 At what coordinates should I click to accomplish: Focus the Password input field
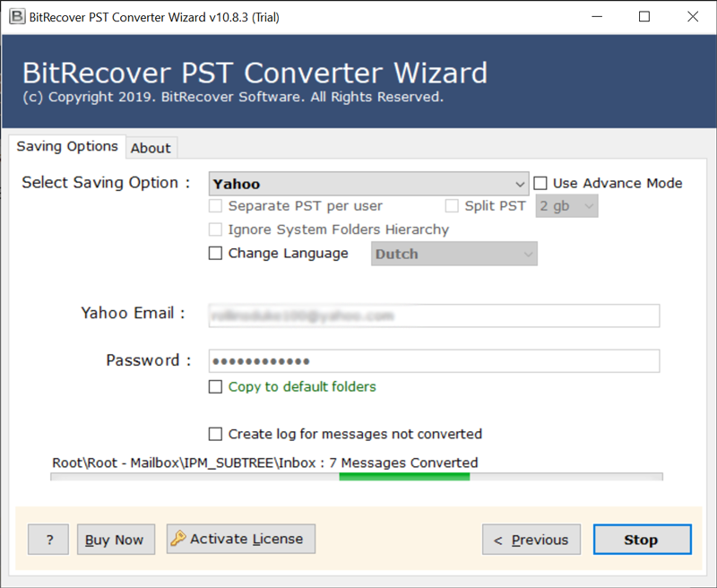coord(434,360)
